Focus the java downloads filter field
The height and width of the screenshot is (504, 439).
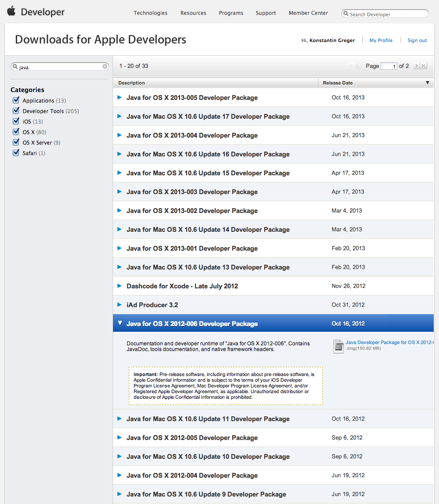point(60,67)
